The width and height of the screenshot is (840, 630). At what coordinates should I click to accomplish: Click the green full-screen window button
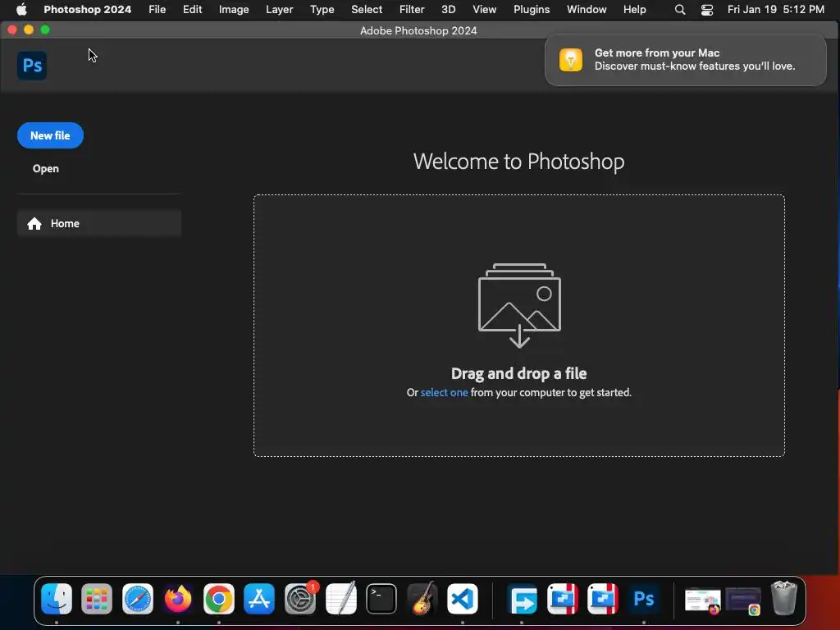coord(46,30)
